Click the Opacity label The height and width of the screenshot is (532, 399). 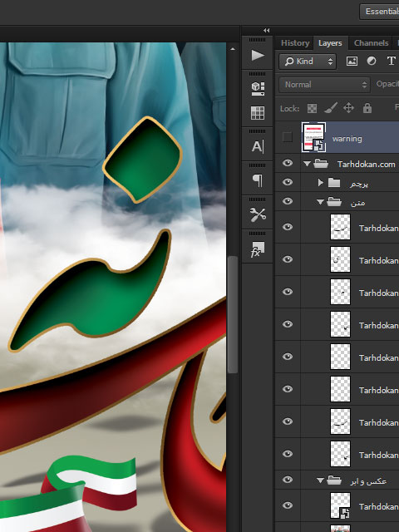(387, 84)
